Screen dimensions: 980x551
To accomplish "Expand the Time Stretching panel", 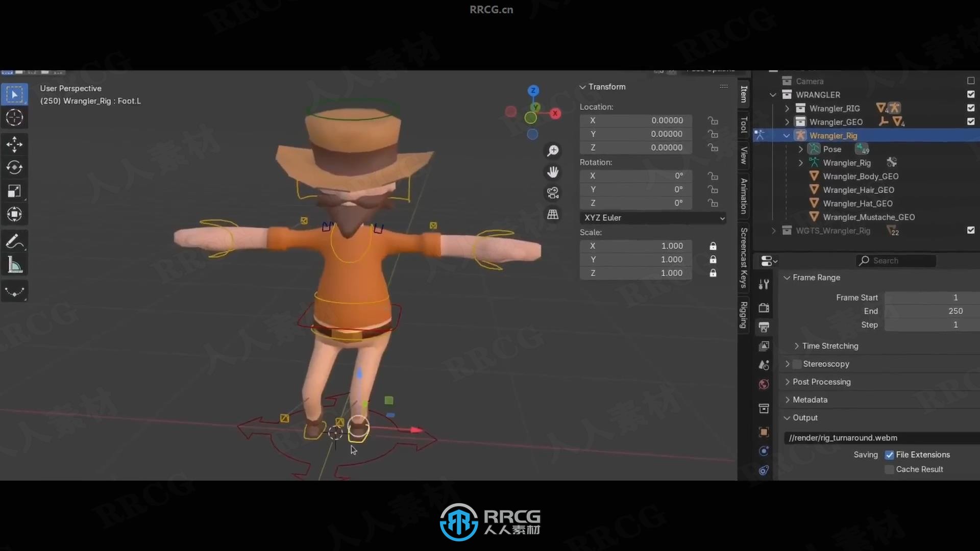I will [797, 346].
